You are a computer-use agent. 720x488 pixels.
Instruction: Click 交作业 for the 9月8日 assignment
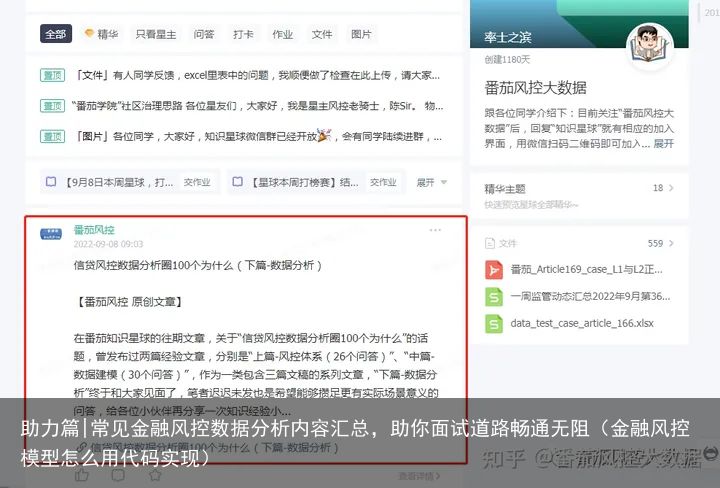click(x=197, y=182)
